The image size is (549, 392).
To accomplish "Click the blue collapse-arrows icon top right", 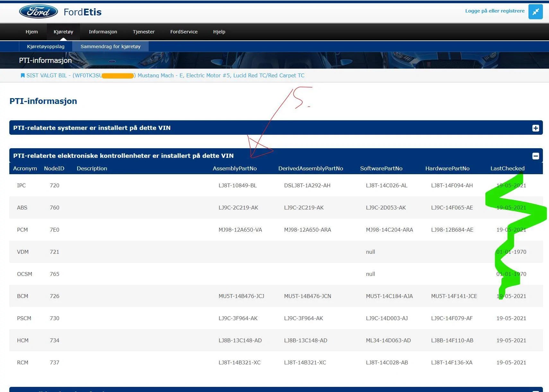I will pos(536,12).
